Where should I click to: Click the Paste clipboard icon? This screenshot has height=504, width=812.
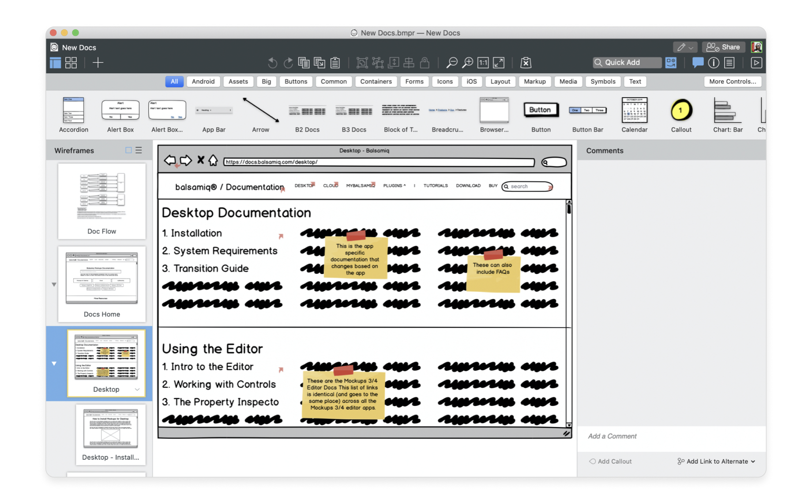pos(335,63)
